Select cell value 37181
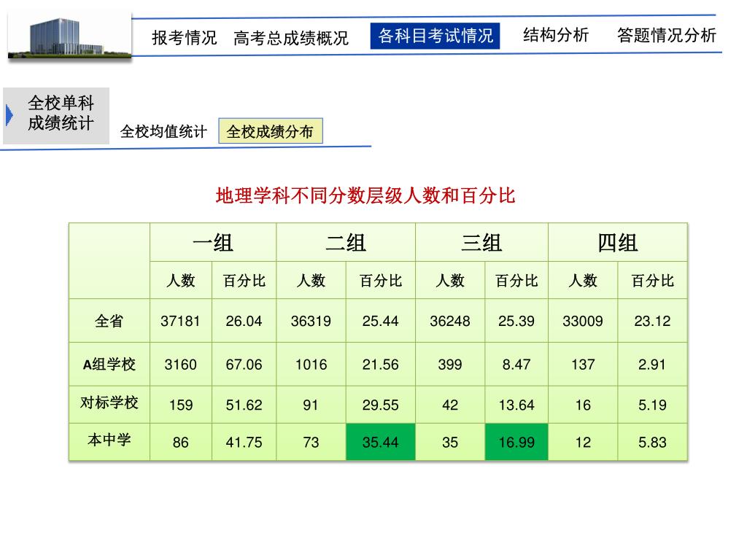Screen dimensions: 747x560 click(181, 321)
